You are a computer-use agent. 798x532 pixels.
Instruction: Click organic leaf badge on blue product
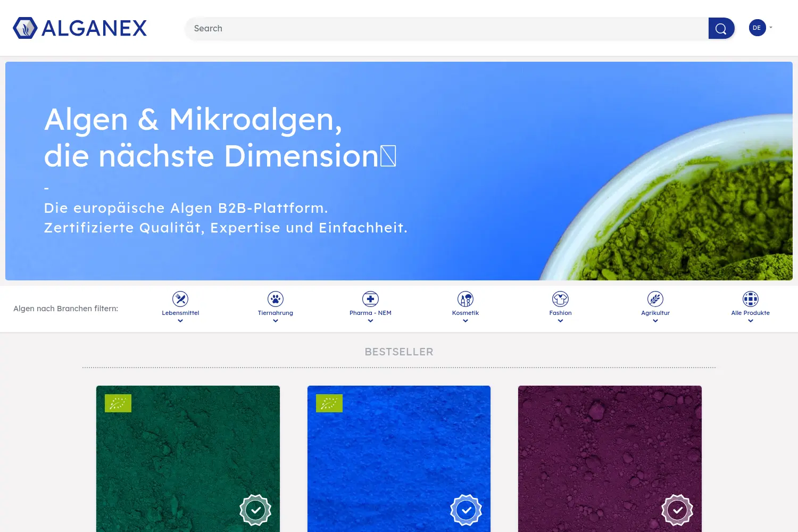[329, 403]
